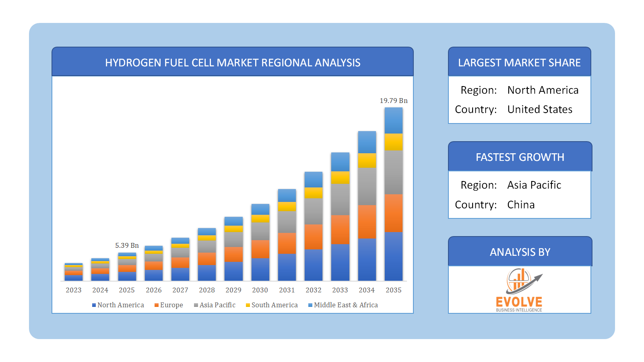Click the arrow graphic in the Evolve logo
644x362 pixels.
pos(535,279)
